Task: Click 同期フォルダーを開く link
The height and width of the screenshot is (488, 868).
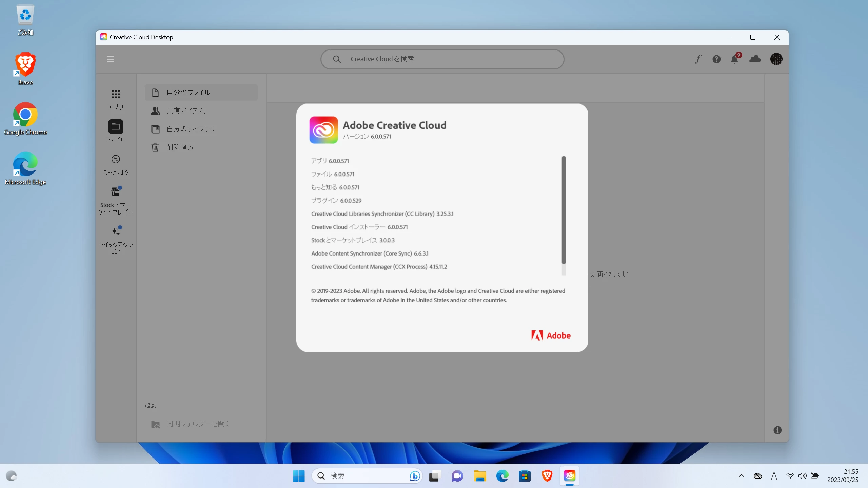Action: point(197,424)
